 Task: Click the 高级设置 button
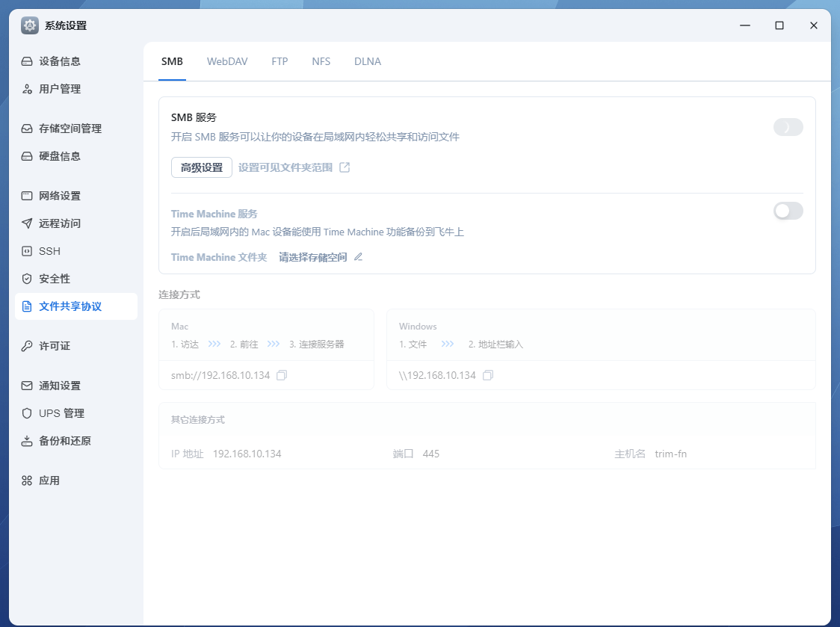[200, 167]
